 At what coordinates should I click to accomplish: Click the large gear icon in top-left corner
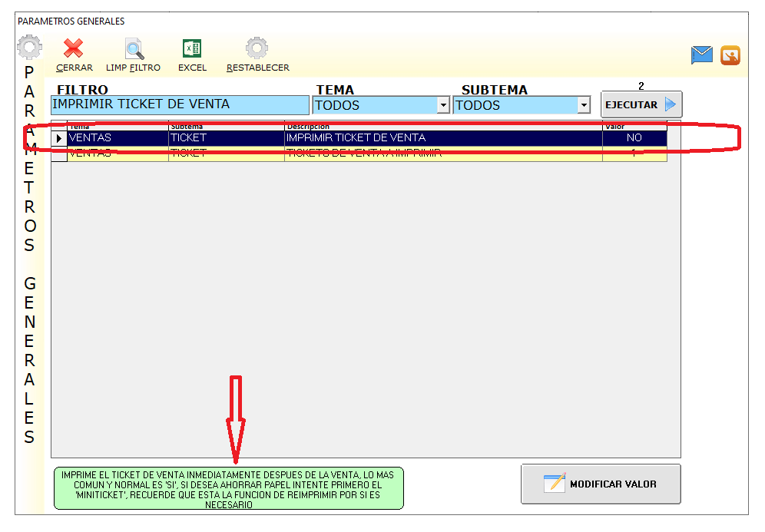tap(29, 48)
